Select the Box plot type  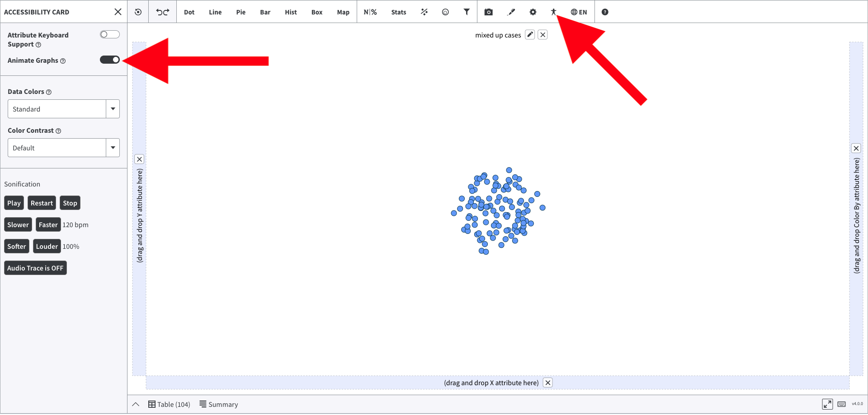(x=317, y=12)
